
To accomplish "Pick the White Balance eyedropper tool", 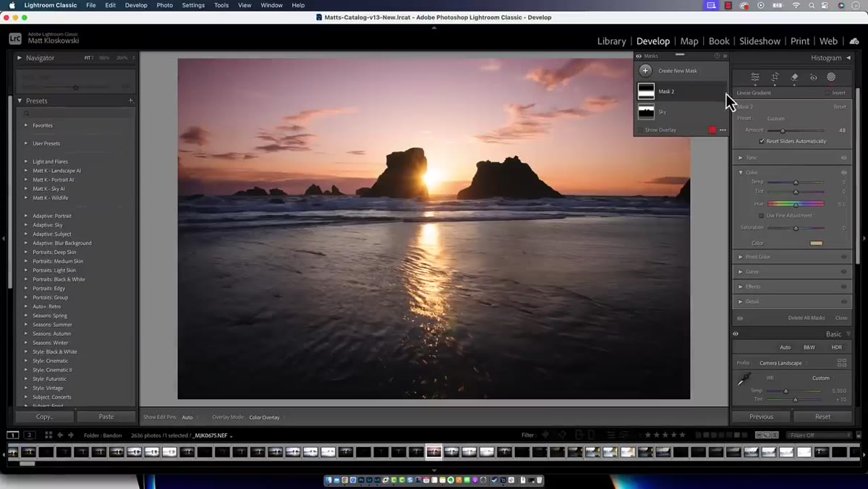I will pos(744,380).
